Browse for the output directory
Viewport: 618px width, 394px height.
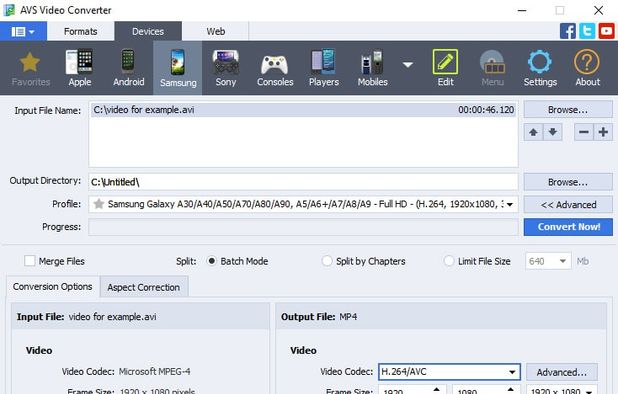(568, 182)
